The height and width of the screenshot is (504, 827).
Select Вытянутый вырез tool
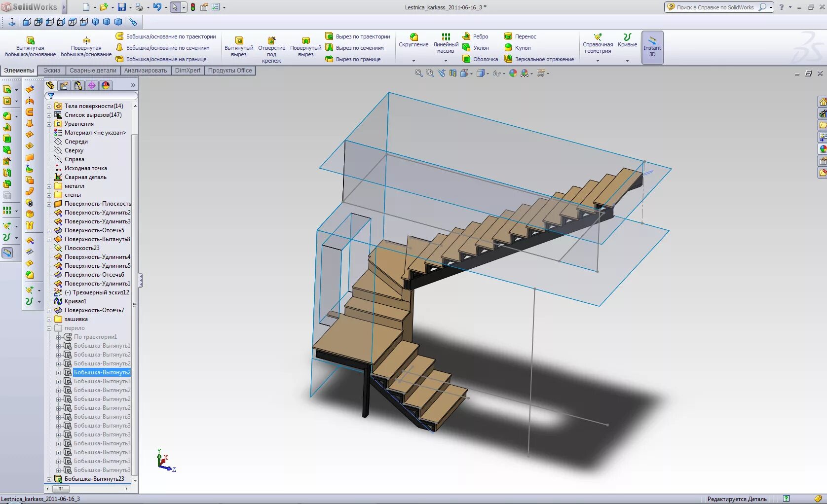pyautogui.click(x=239, y=47)
